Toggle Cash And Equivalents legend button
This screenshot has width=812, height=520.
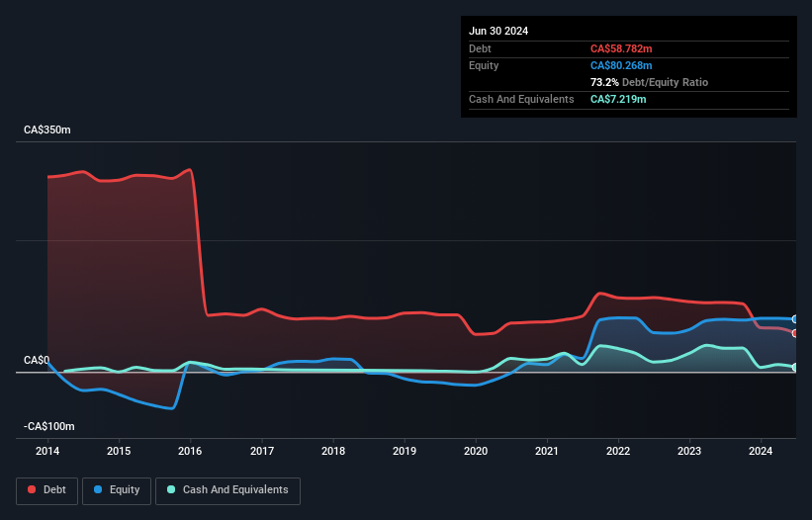227,490
